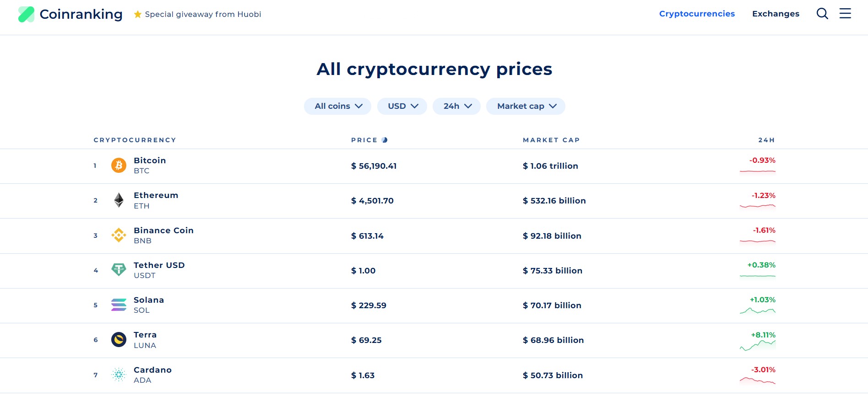This screenshot has height=396, width=868.
Task: Click the Binance Coin icon
Action: coord(119,235)
